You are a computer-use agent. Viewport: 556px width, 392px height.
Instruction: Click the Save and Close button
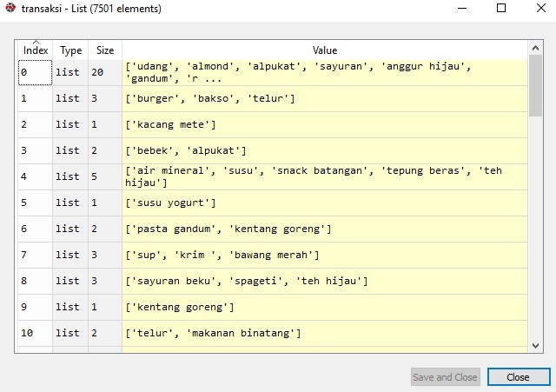445,377
